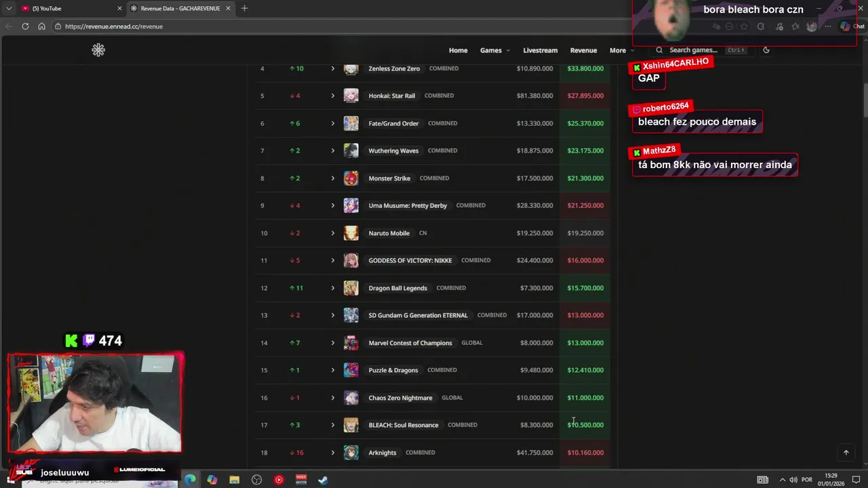868x488 pixels.
Task: Open BLEACH: Soul Resonance game link
Action: (403, 425)
